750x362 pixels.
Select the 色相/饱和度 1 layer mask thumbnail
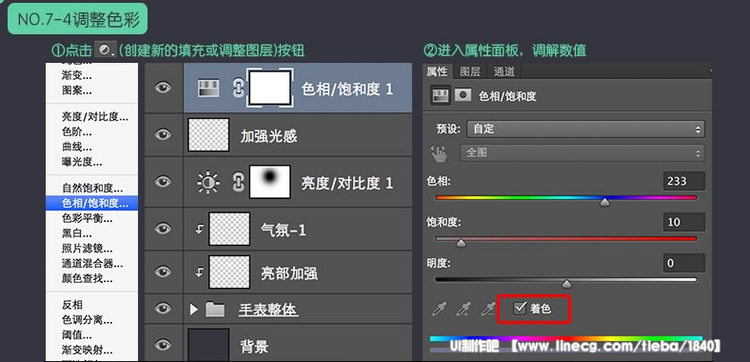[x=270, y=88]
